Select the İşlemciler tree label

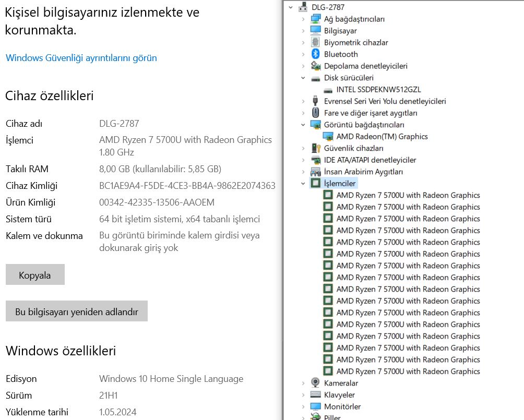pos(340,184)
